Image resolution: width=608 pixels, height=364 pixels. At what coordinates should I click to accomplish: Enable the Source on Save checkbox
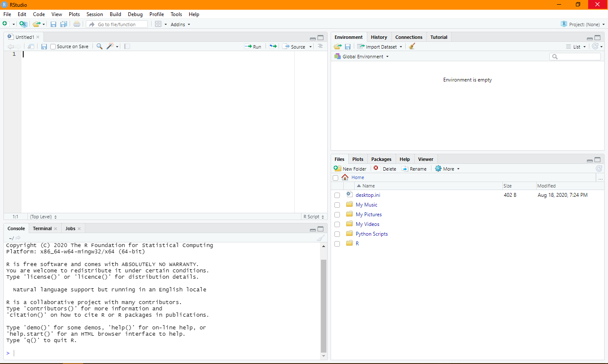53,46
